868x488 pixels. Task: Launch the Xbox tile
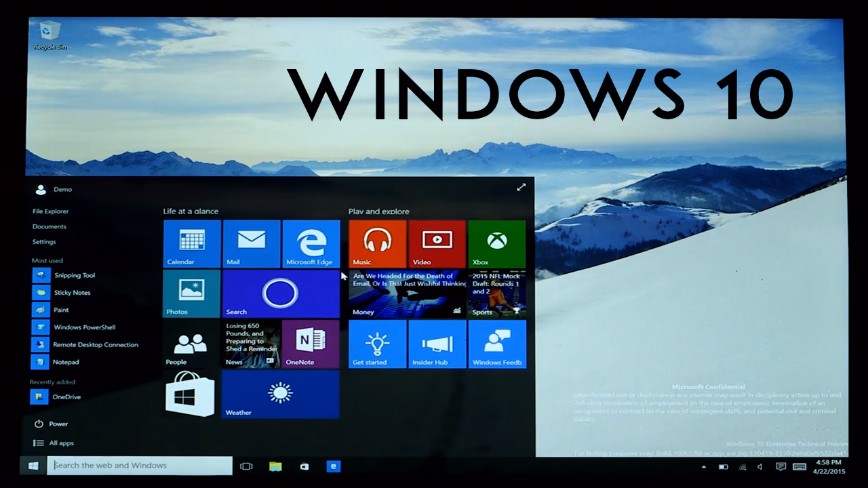point(497,244)
